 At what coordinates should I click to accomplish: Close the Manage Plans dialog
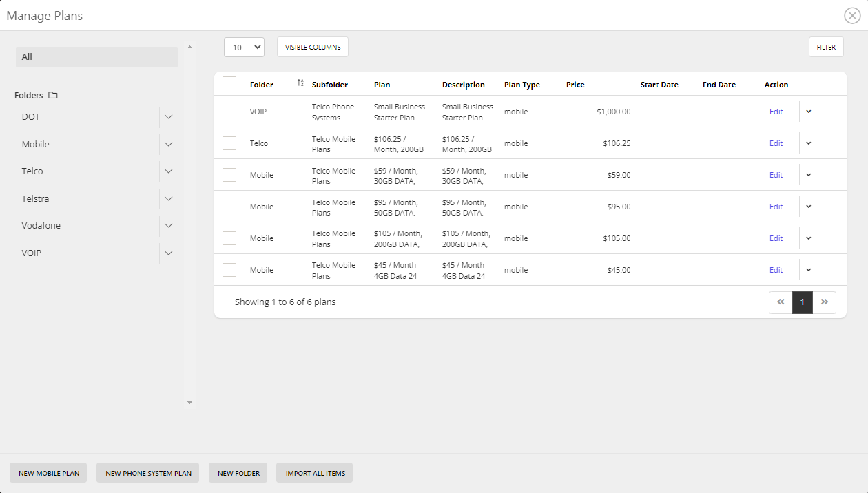[852, 16]
